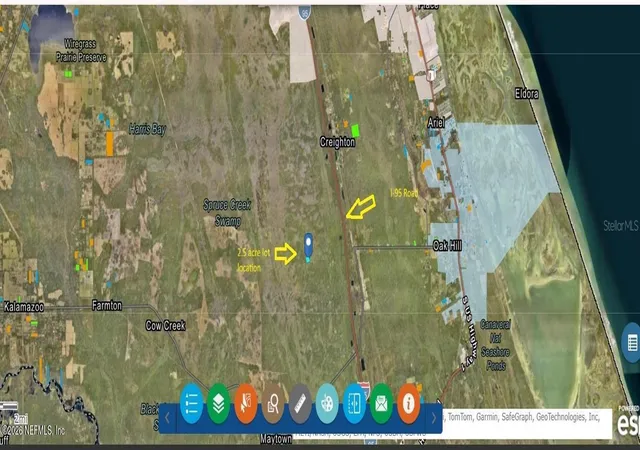
Task: Click the Eldora place label
Action: tap(527, 94)
